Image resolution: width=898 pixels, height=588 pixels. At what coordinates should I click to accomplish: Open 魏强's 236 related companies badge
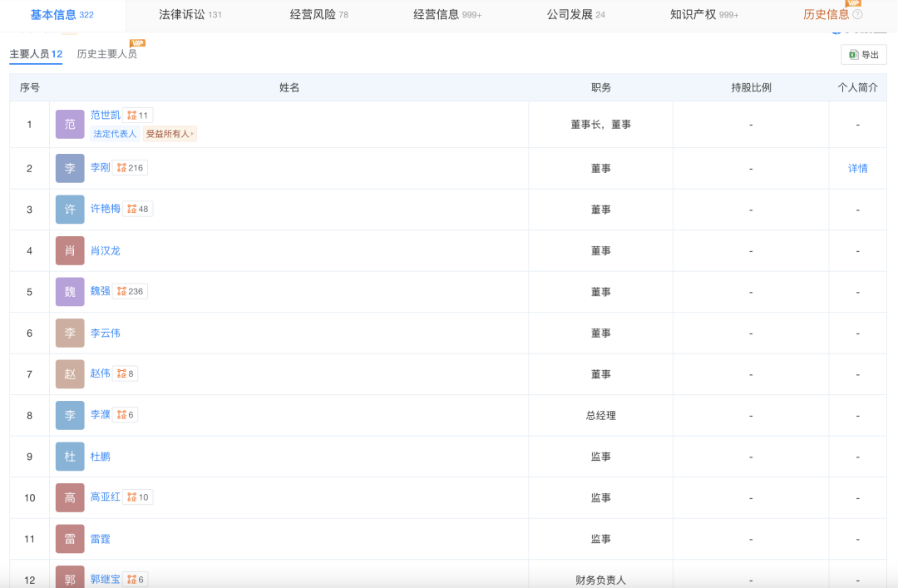coord(130,292)
